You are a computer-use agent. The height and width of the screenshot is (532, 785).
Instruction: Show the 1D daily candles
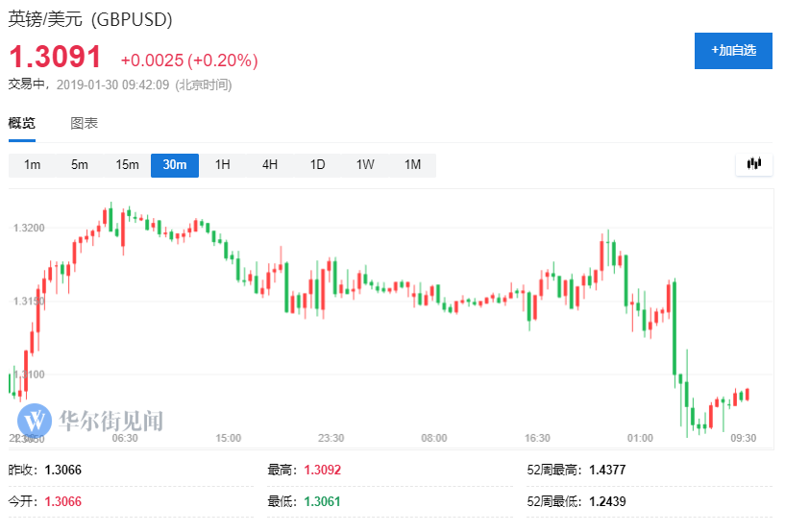click(317, 164)
